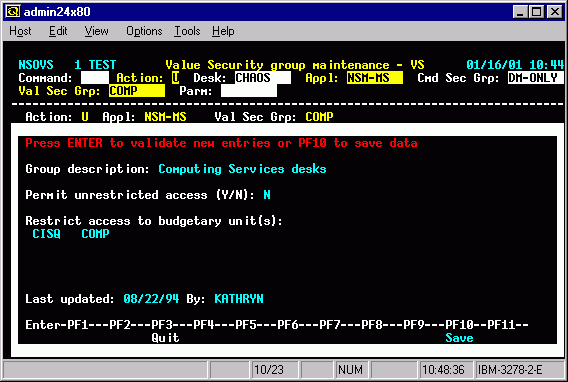Minimize the admin24x80 window
This screenshot has width=568, height=382.
tap(520, 12)
